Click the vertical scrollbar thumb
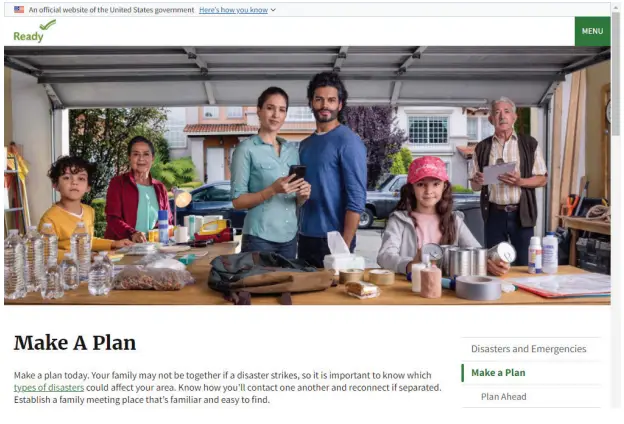The height and width of the screenshot is (424, 624). (x=616, y=74)
